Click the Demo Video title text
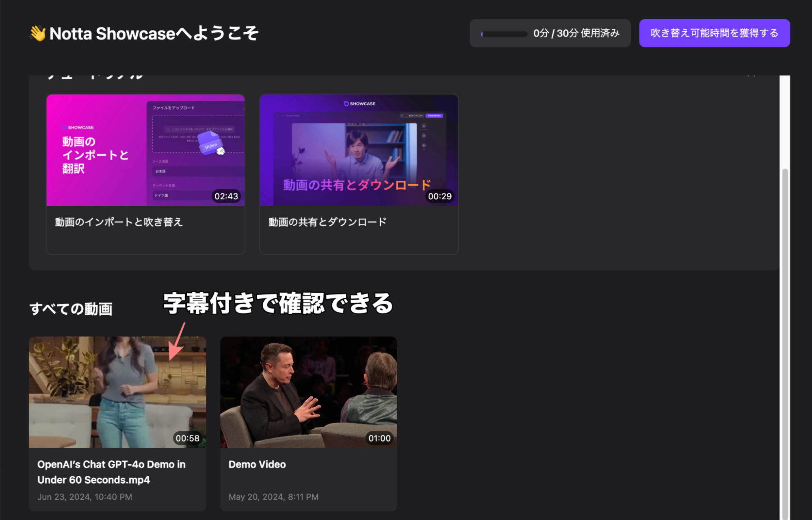The image size is (812, 520). pyautogui.click(x=257, y=464)
